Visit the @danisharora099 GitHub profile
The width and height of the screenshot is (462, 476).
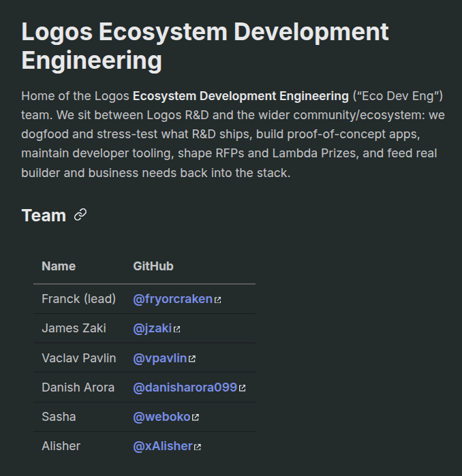pyautogui.click(x=185, y=387)
